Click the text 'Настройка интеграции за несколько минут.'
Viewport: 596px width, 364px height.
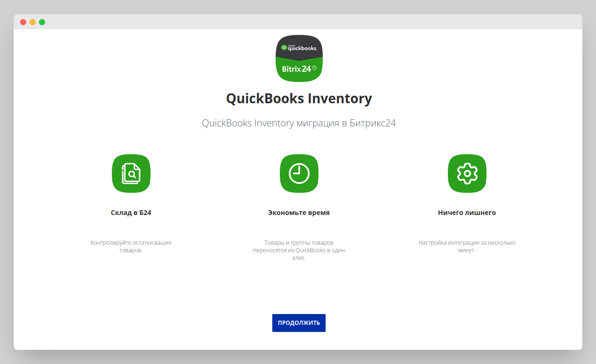(467, 247)
